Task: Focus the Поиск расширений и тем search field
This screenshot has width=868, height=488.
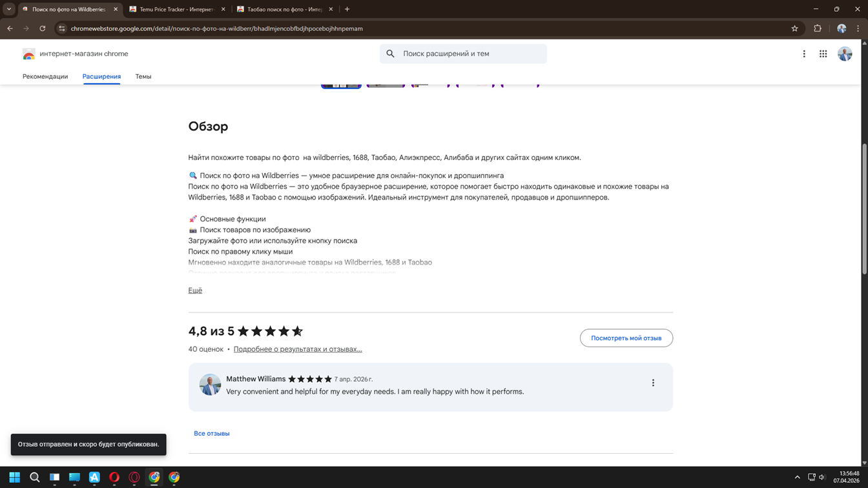Action: click(463, 54)
